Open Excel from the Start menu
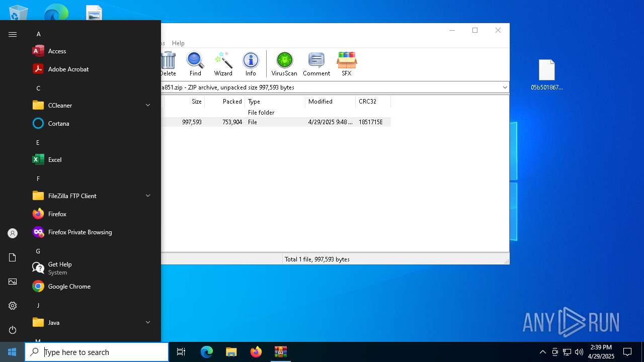Screen dimensions: 644x362 point(93,160)
